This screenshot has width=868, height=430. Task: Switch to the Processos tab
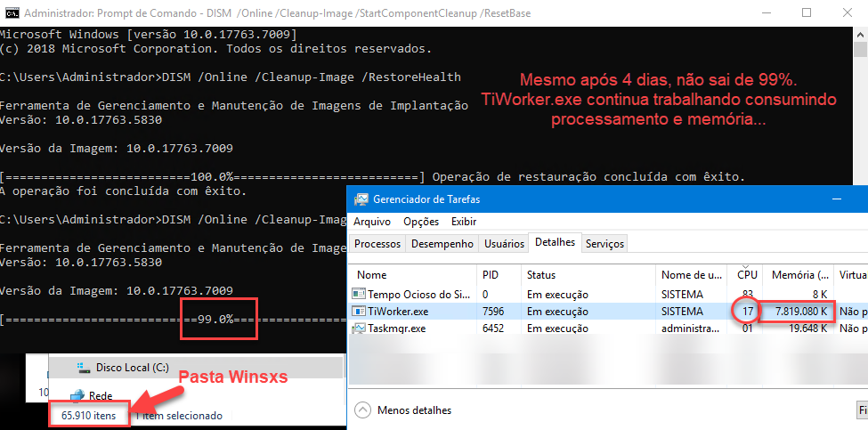[377, 244]
